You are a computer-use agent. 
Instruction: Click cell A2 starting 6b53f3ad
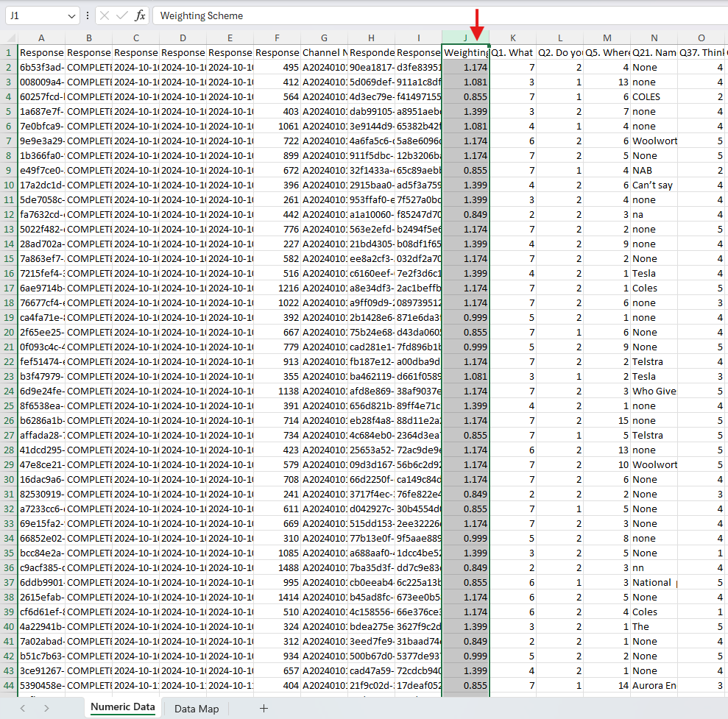(41, 67)
